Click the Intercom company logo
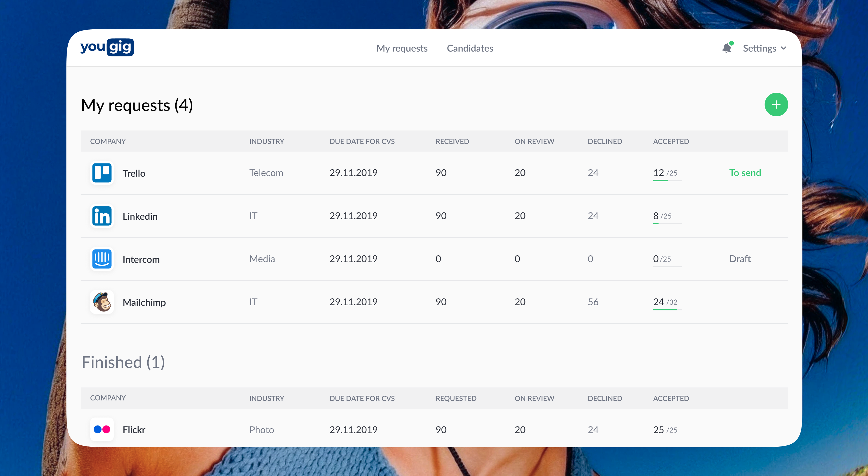The width and height of the screenshot is (868, 476). pos(102,259)
